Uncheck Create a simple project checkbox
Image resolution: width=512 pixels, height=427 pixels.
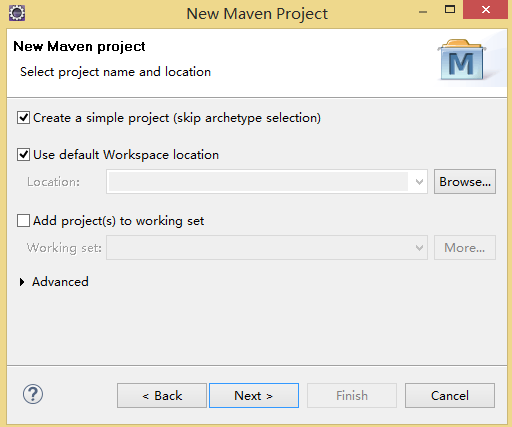pos(23,118)
